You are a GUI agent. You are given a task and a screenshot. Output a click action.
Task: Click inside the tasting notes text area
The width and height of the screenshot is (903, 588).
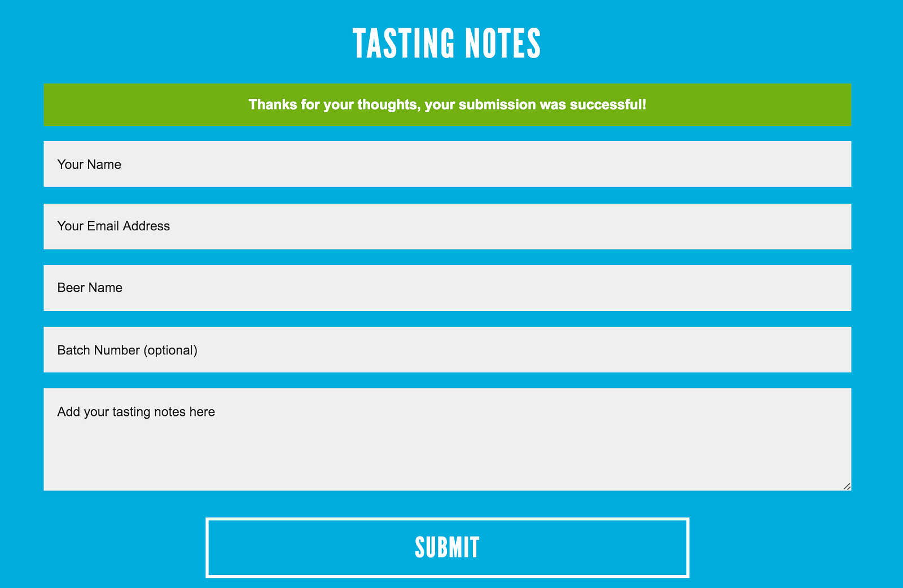click(x=447, y=446)
